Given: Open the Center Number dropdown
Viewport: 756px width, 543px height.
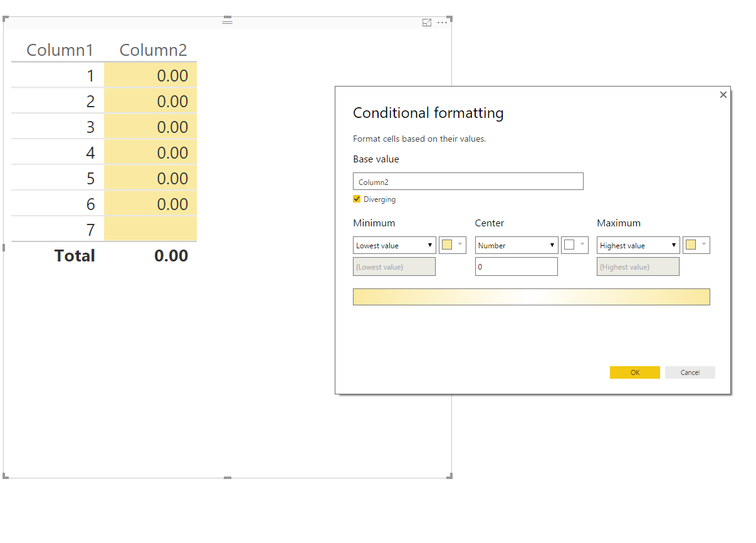Looking at the screenshot, I should 517,245.
